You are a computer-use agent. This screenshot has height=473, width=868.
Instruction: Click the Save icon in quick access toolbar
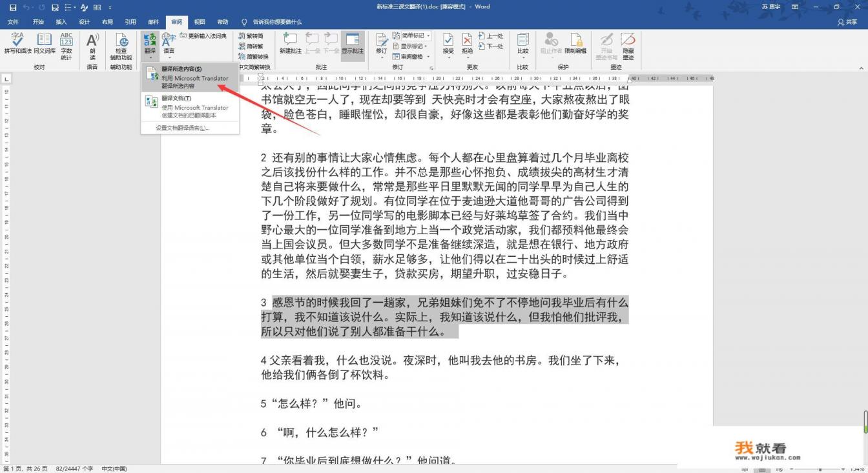coord(12,7)
